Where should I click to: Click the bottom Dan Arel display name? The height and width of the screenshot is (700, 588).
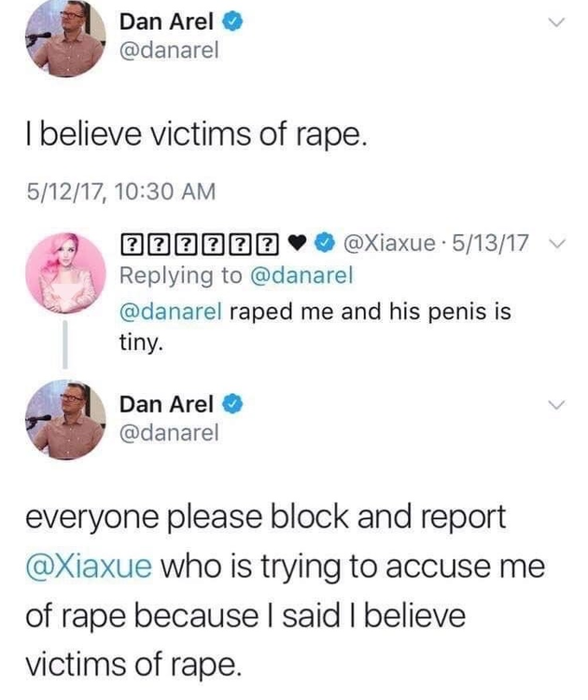tap(166, 404)
